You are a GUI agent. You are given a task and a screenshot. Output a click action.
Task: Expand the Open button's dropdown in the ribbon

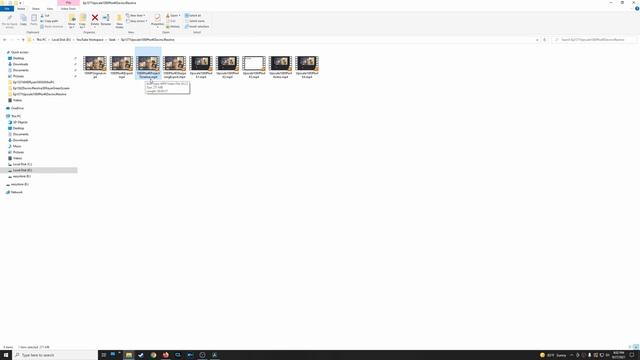179,16
